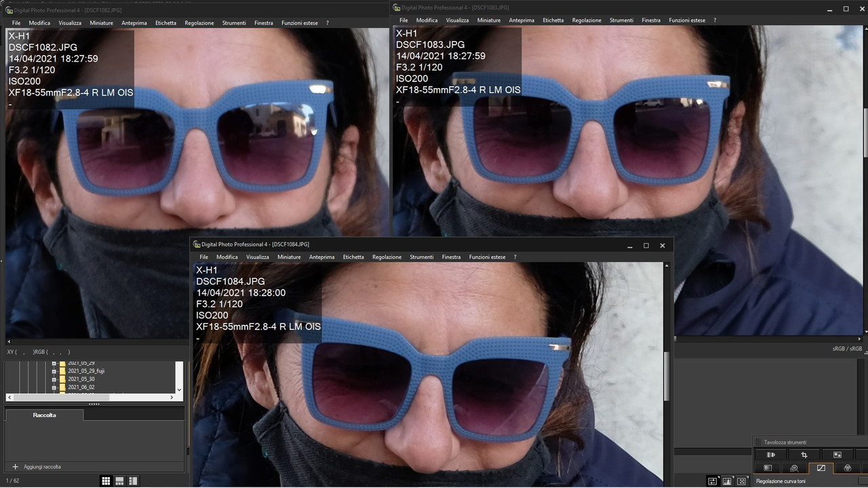Open Regolazione menu in DSCF1082 window

[199, 23]
